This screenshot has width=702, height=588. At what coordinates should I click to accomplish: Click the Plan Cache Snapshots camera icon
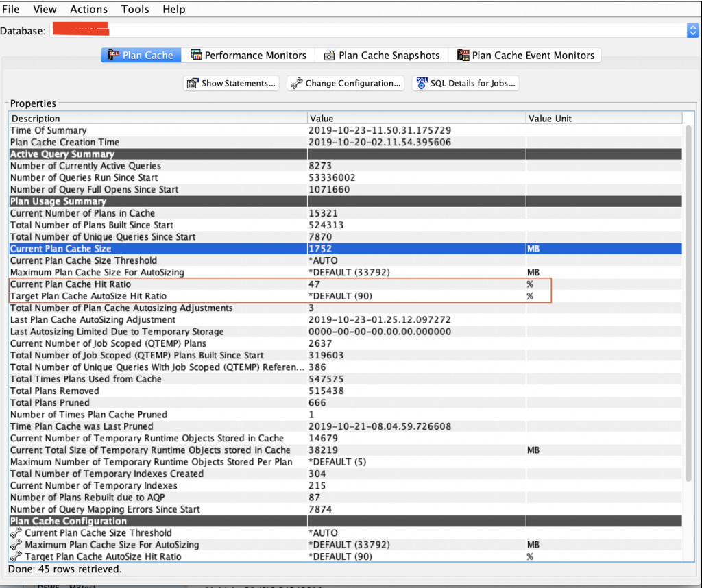click(329, 56)
